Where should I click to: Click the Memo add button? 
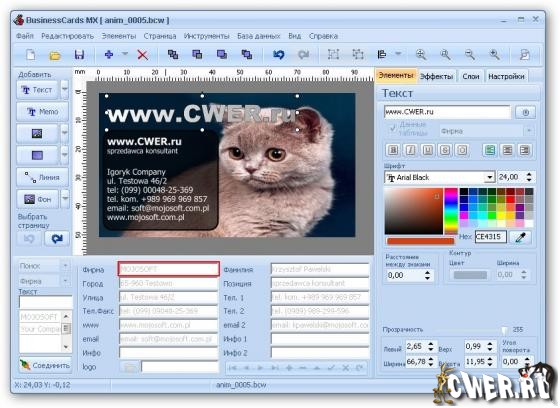click(x=42, y=112)
